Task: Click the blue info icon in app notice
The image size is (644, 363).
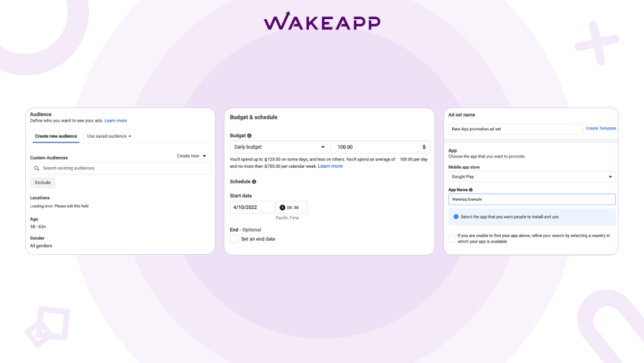Action: click(456, 217)
